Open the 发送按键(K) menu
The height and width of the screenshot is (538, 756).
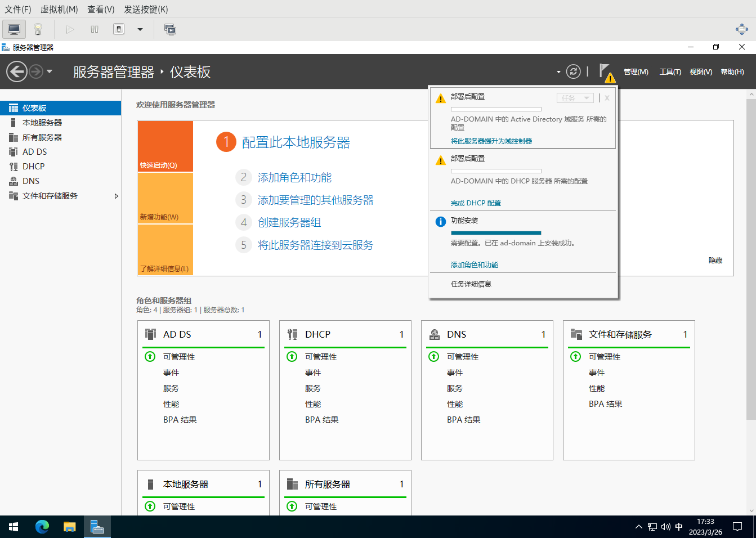tap(146, 9)
